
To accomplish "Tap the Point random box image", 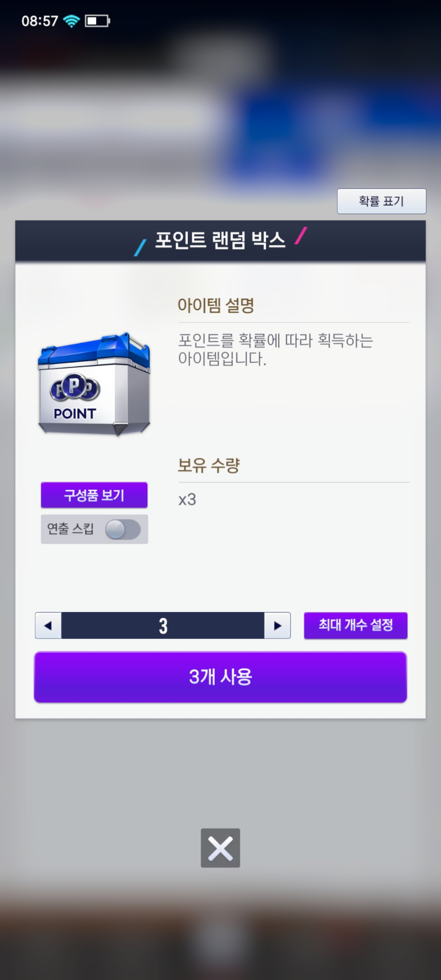I will point(94,384).
